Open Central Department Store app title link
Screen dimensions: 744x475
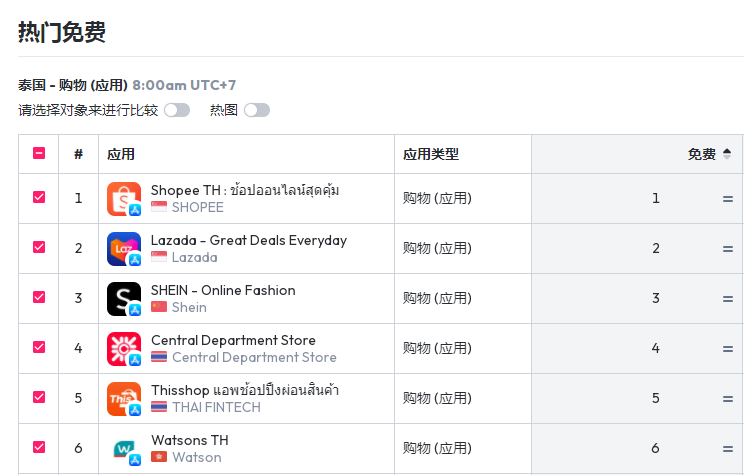tap(233, 340)
